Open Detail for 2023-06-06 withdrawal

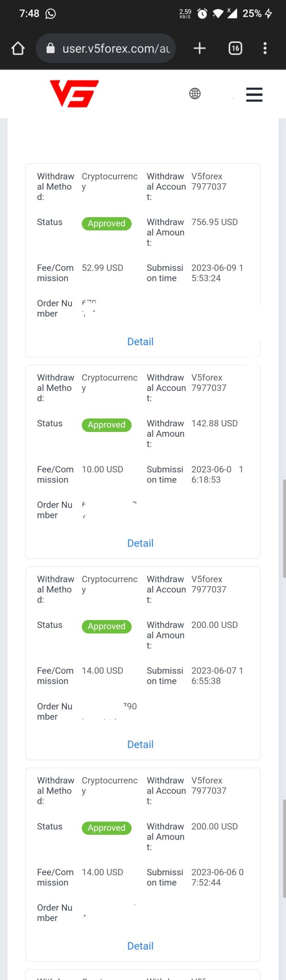tap(140, 946)
